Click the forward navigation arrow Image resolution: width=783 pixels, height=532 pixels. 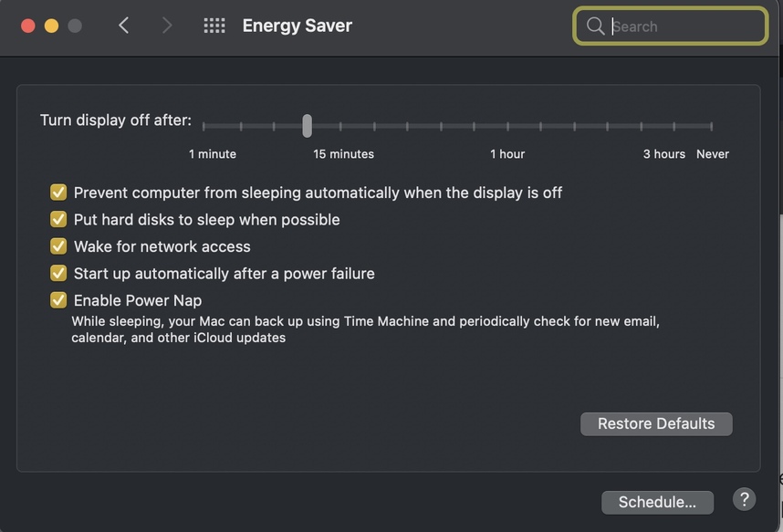pyautogui.click(x=166, y=26)
